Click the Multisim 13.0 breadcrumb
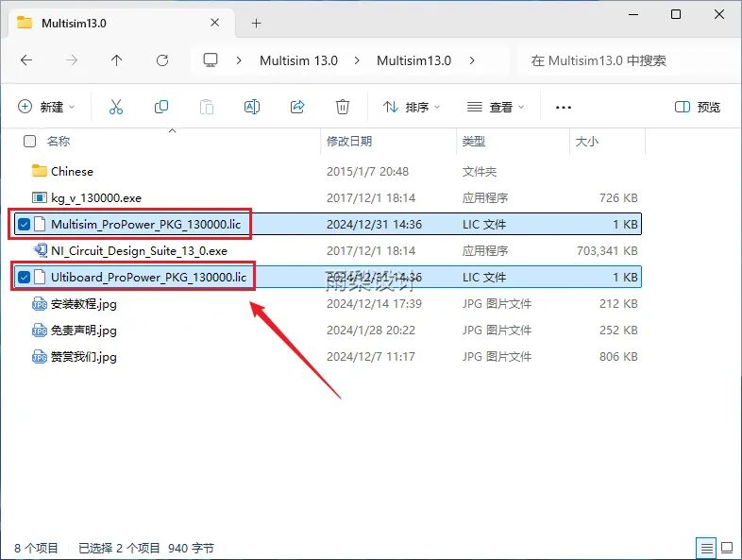This screenshot has height=560, width=742. pos(298,60)
